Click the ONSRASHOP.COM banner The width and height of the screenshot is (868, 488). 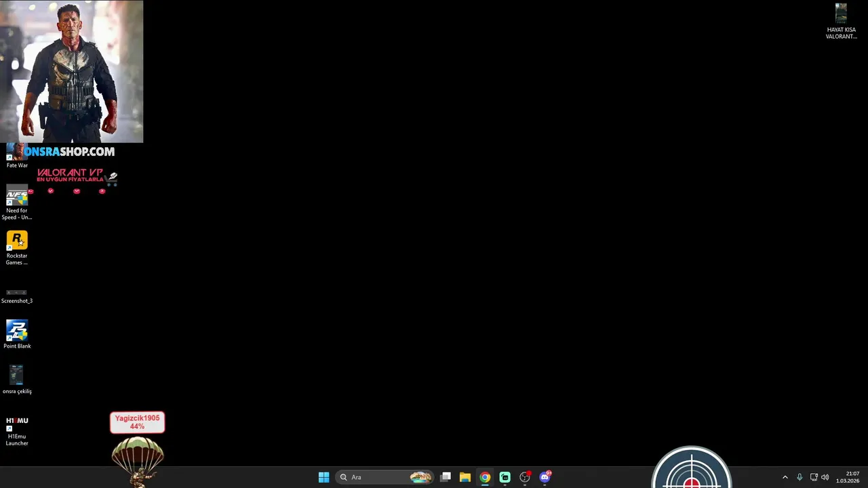(69, 152)
